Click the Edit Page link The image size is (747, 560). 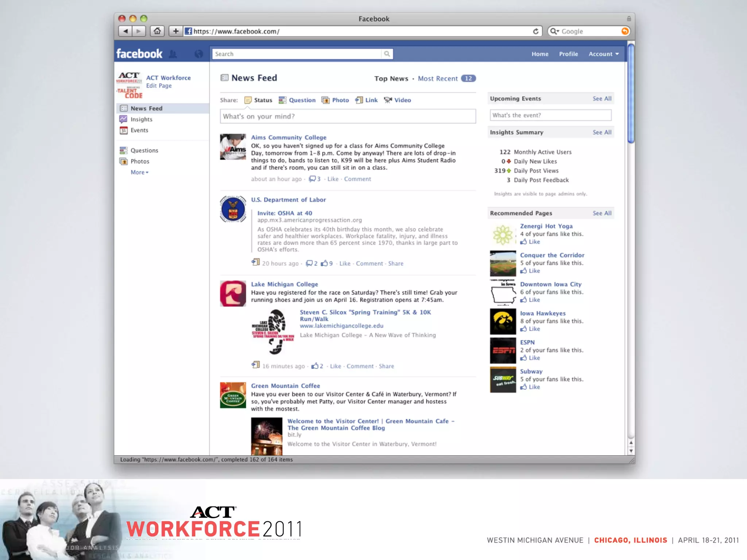tap(159, 86)
